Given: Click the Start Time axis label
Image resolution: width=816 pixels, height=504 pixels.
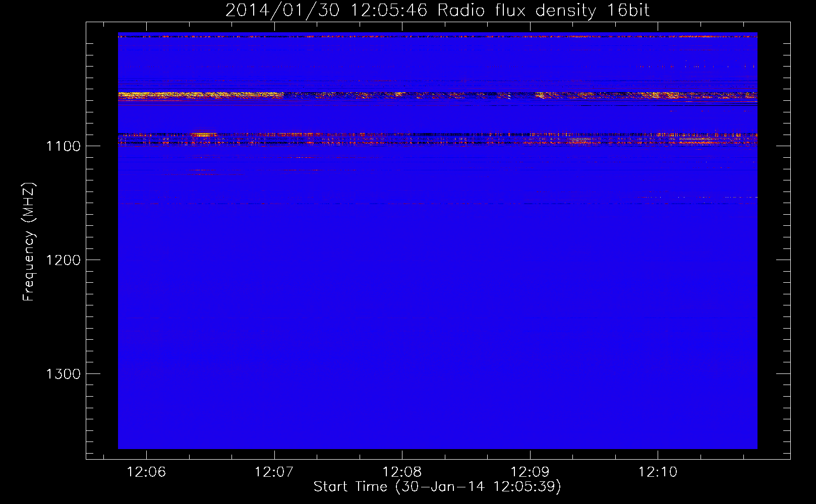Looking at the screenshot, I should 437,487.
